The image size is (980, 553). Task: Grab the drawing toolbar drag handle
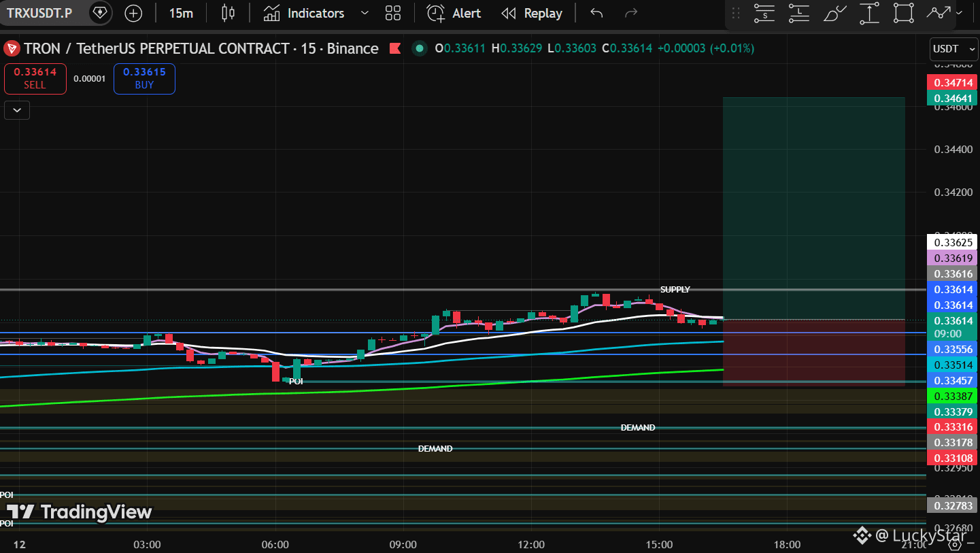coord(736,14)
